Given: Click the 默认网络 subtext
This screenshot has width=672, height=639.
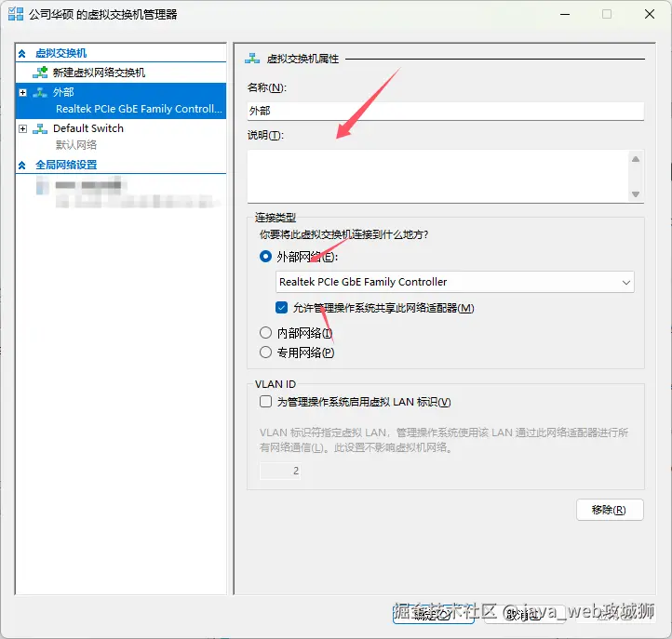Looking at the screenshot, I should click(76, 145).
